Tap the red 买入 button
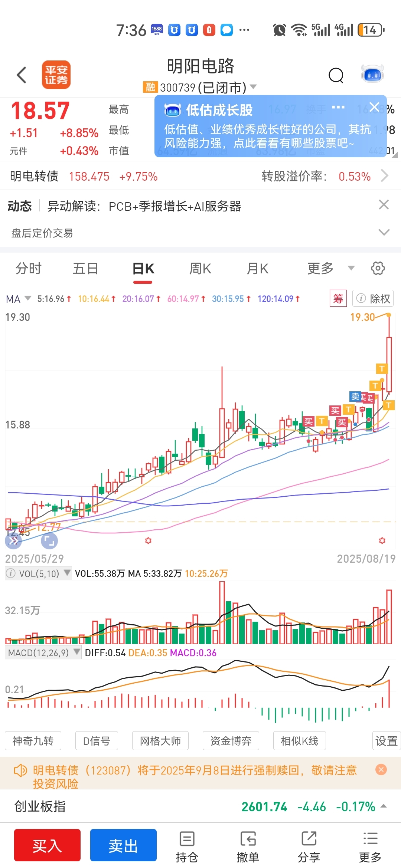Viewport: 401px width, 868px height. (47, 845)
